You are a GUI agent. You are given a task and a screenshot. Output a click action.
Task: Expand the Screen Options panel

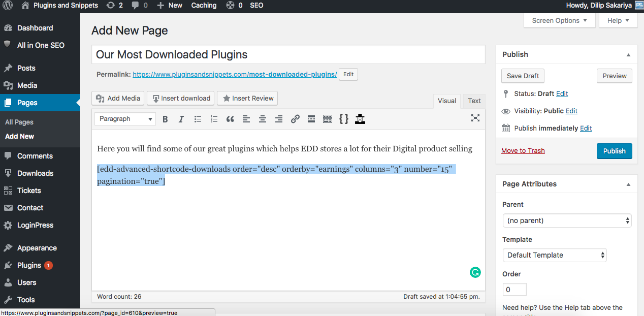(x=560, y=20)
